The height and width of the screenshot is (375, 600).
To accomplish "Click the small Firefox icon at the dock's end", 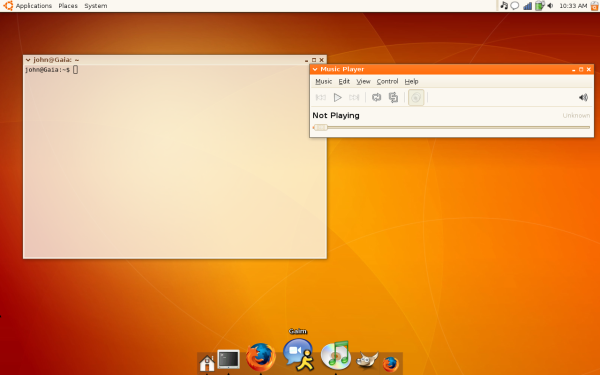I will click(x=391, y=364).
